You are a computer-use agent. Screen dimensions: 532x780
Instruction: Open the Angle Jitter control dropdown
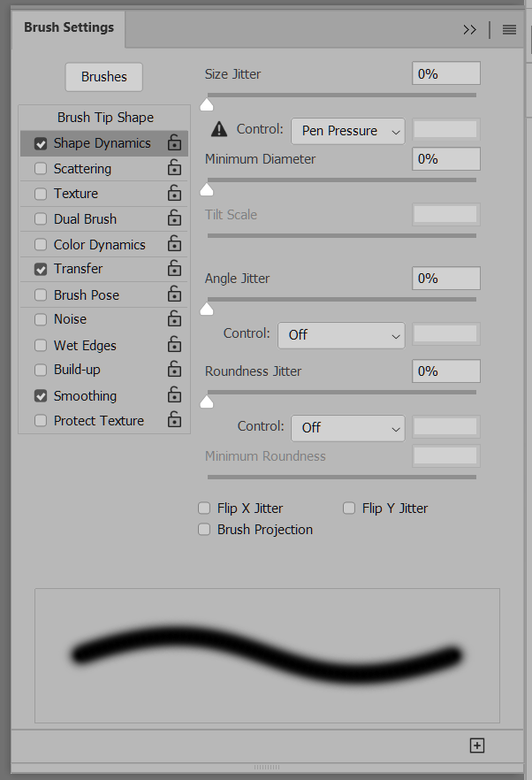341,336
